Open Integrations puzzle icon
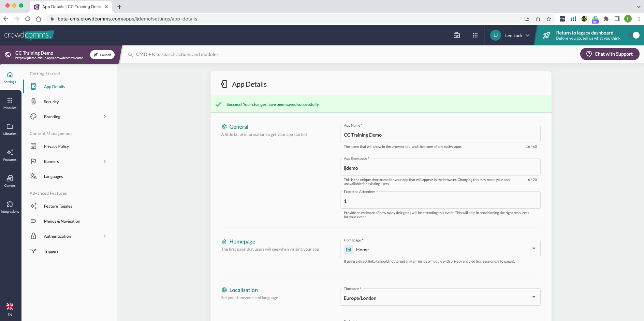Viewport: 644px width, 321px height. pyautogui.click(x=10, y=207)
